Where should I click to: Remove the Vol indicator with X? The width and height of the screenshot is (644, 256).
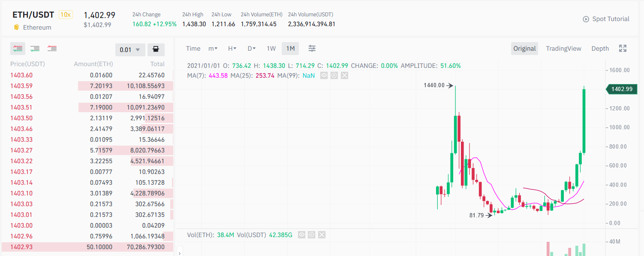322,235
